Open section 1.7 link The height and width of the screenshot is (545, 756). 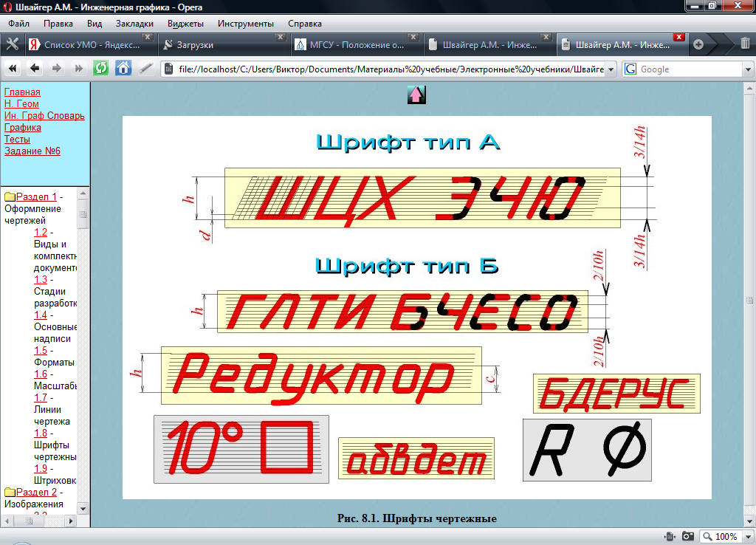(x=41, y=398)
